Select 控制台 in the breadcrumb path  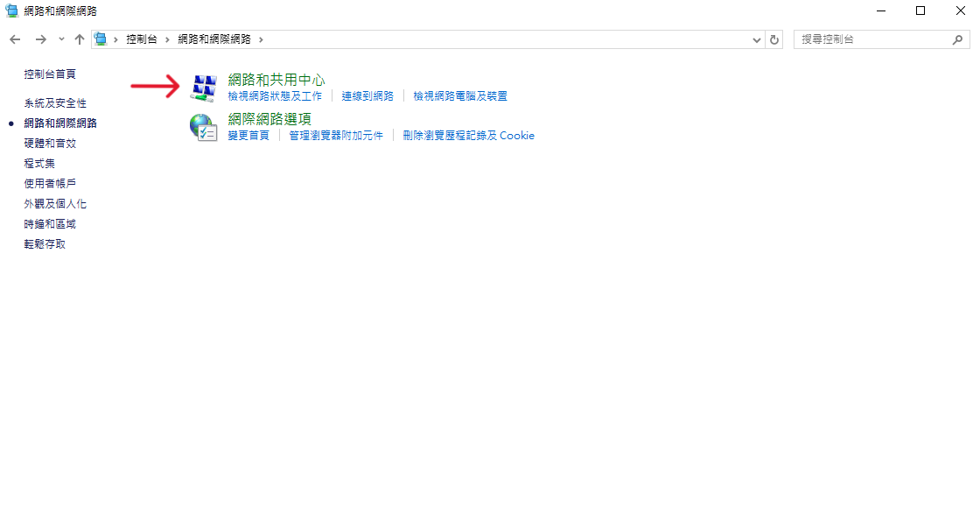pos(142,39)
